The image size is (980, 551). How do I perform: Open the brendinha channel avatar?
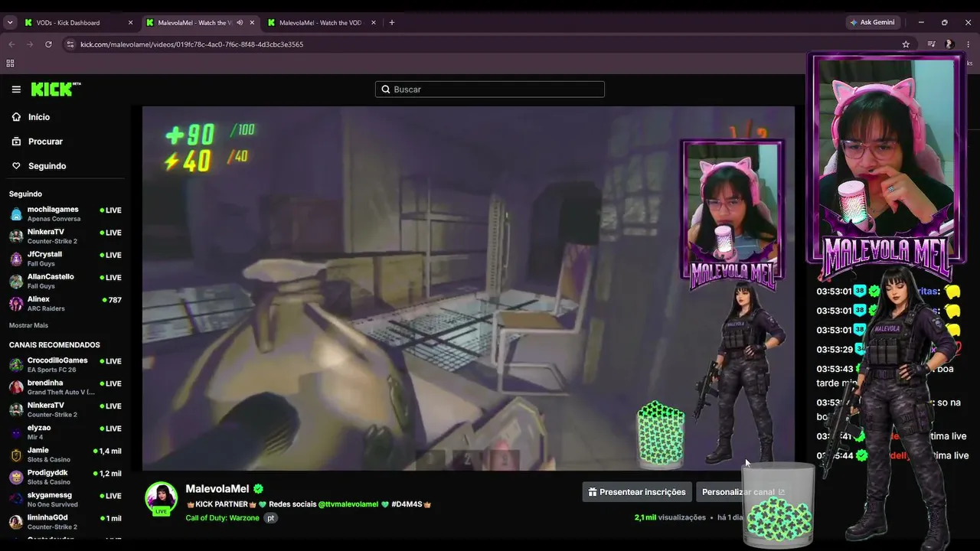(16, 387)
